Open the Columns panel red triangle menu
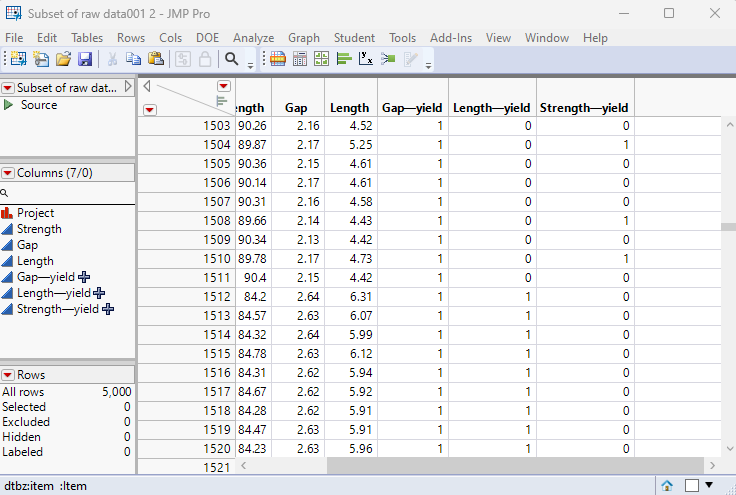The width and height of the screenshot is (736, 495). point(8,173)
